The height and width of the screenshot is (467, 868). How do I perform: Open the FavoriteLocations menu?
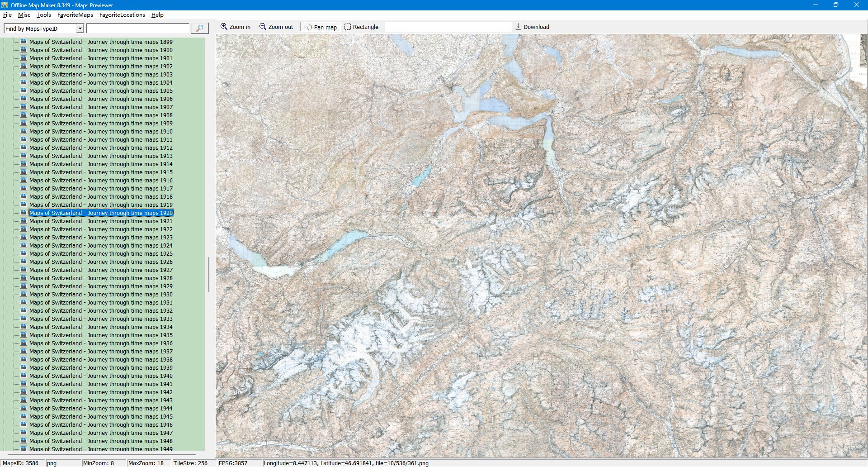click(x=122, y=15)
